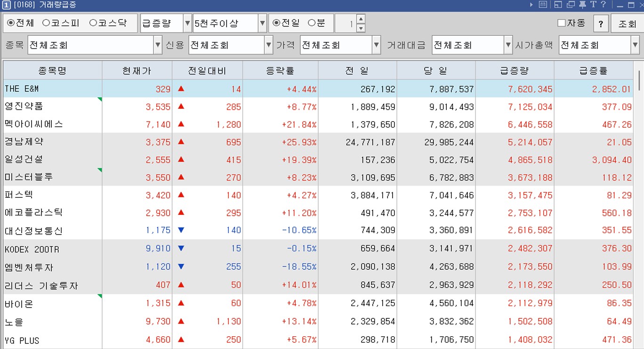
Task: Open the 급증량 dropdown
Action: pyautogui.click(x=188, y=23)
